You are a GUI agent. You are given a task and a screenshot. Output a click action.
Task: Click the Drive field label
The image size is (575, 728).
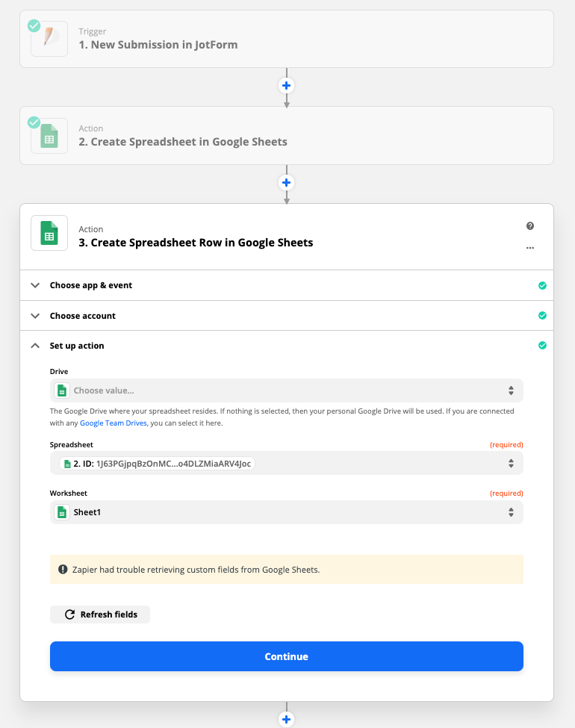(x=59, y=372)
